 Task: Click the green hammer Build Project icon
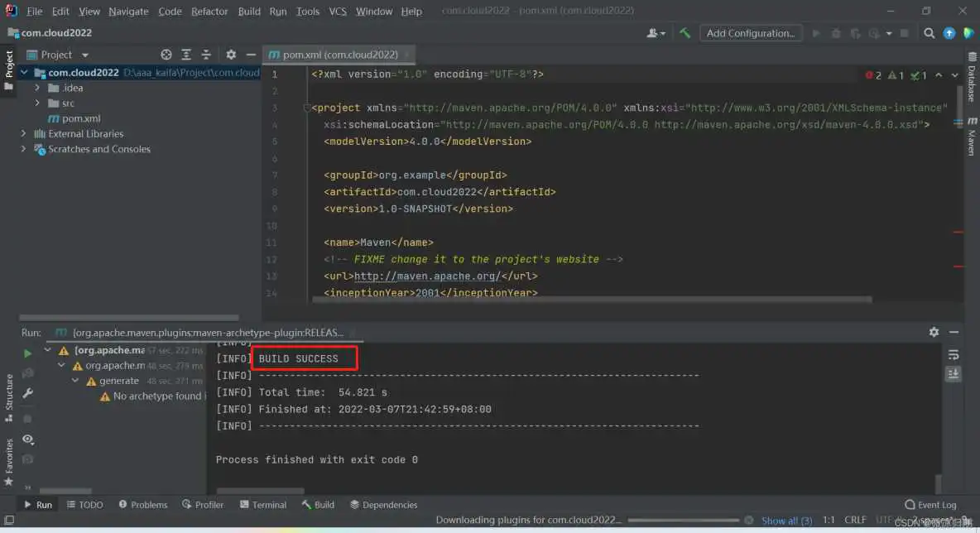point(685,33)
